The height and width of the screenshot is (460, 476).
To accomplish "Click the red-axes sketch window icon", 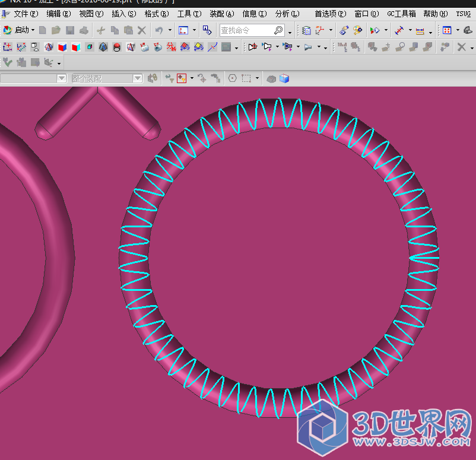I will (183, 30).
